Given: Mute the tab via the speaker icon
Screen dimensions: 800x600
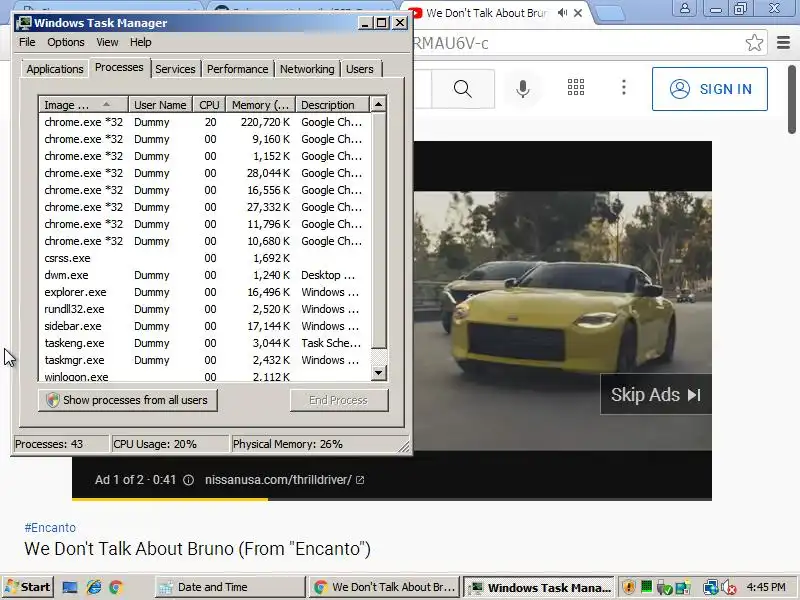Looking at the screenshot, I should coord(562,13).
